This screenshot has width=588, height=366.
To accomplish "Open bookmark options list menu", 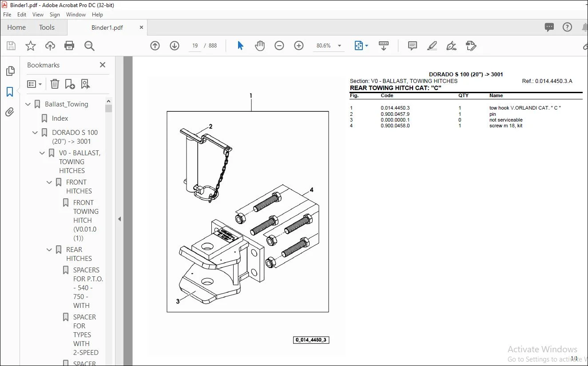I will point(34,84).
